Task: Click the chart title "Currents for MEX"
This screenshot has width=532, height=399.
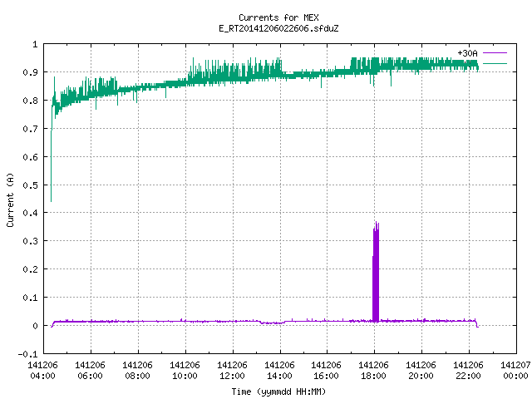Action: coord(278,17)
